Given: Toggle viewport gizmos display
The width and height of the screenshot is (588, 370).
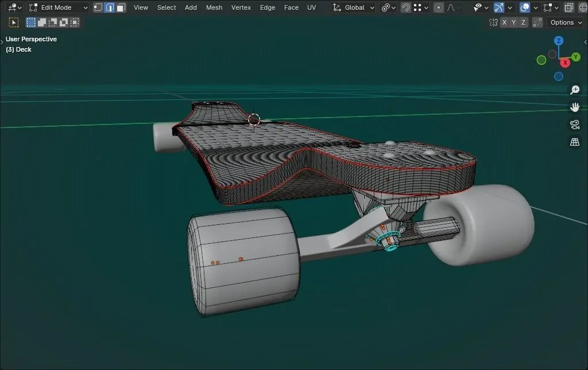Looking at the screenshot, I should [499, 7].
